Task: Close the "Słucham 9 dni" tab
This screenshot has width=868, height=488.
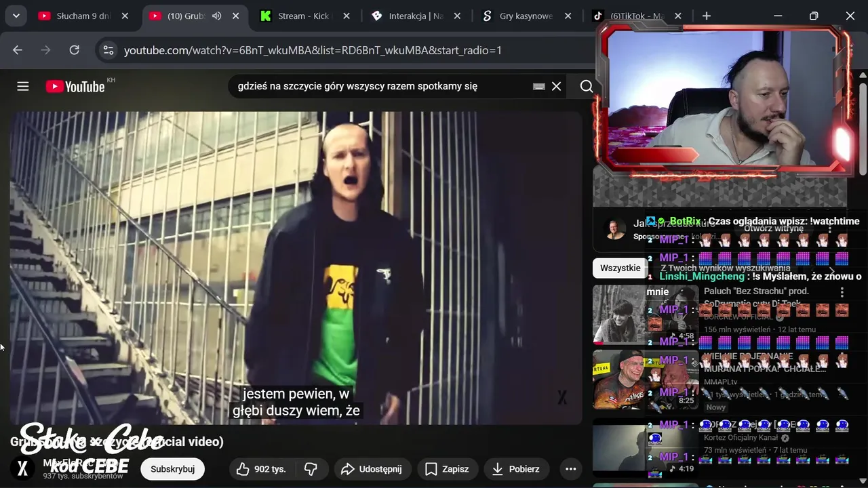Action: click(x=125, y=16)
